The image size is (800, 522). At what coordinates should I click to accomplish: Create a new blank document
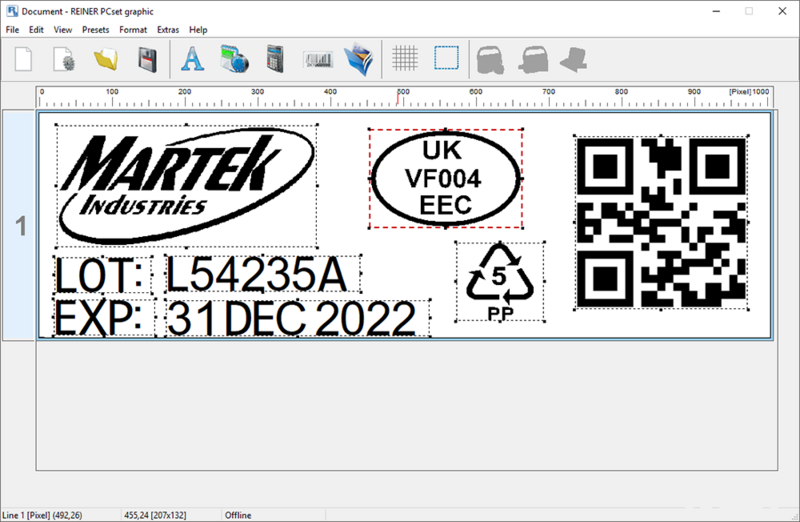[x=23, y=59]
